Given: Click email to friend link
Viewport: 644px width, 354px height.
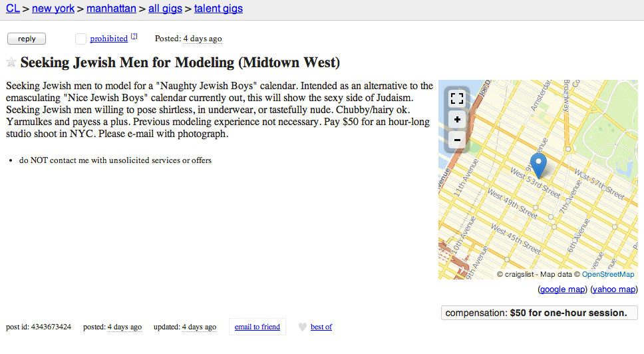Looking at the screenshot, I should point(257,327).
